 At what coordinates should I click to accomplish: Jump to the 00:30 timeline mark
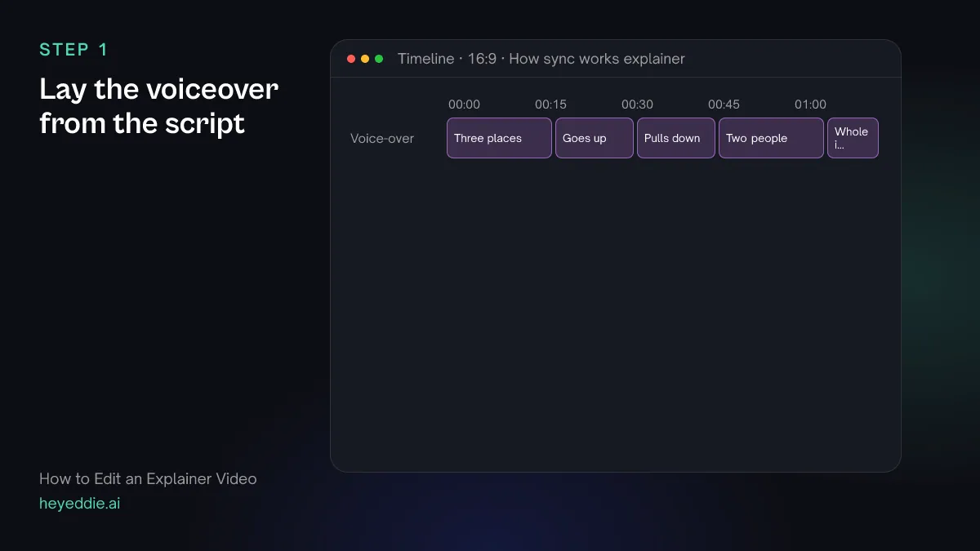coord(637,104)
